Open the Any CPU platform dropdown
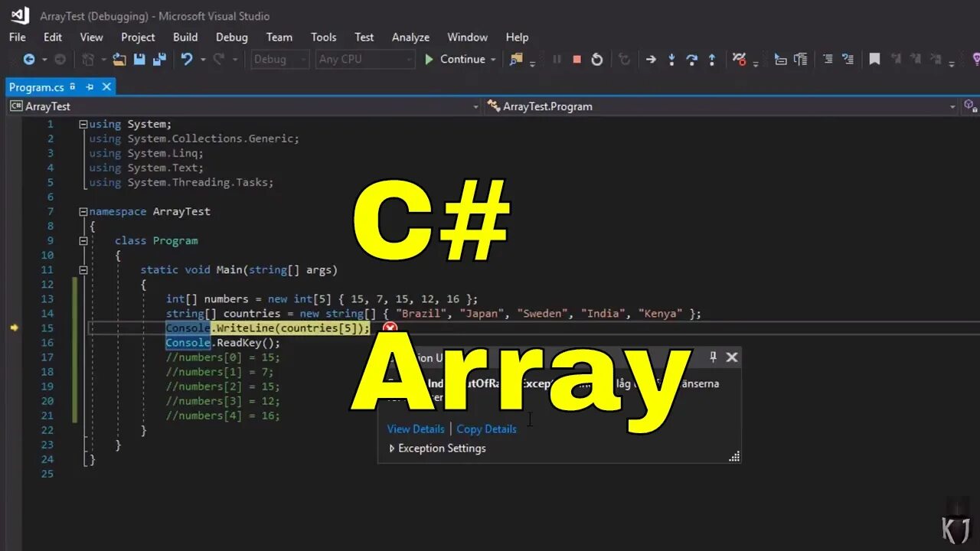This screenshot has width=980, height=551. click(365, 59)
